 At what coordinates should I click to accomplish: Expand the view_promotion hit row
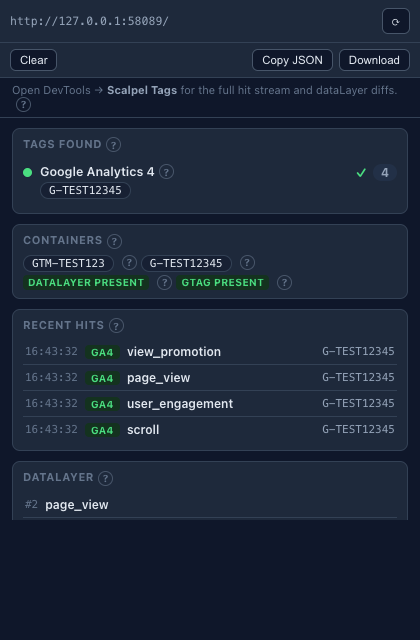click(x=210, y=351)
